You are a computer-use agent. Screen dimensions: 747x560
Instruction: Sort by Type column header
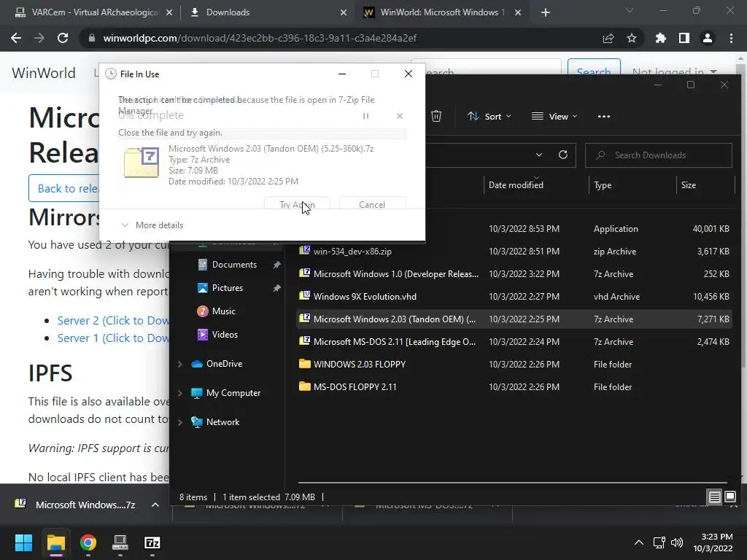coord(603,184)
